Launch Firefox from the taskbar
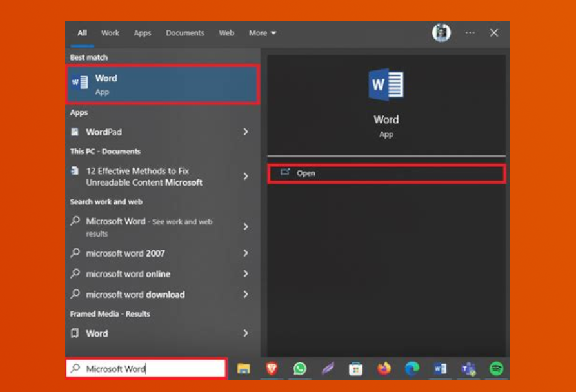 (384, 369)
